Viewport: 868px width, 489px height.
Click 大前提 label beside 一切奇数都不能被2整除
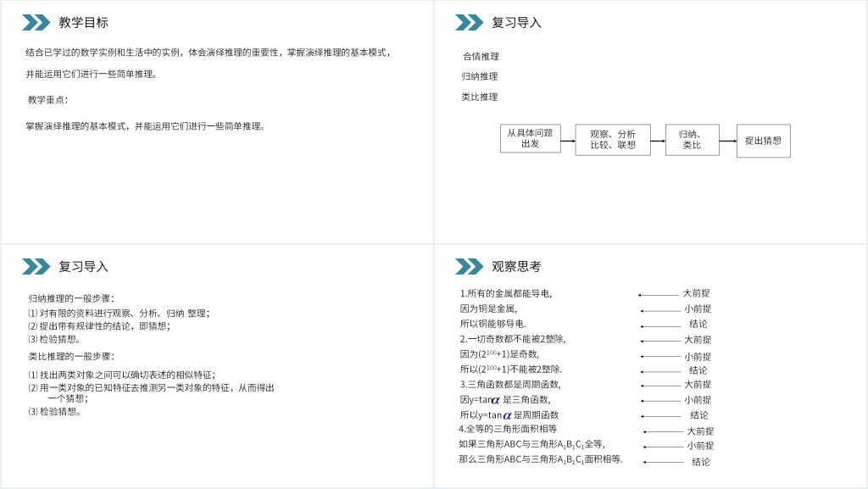(698, 340)
